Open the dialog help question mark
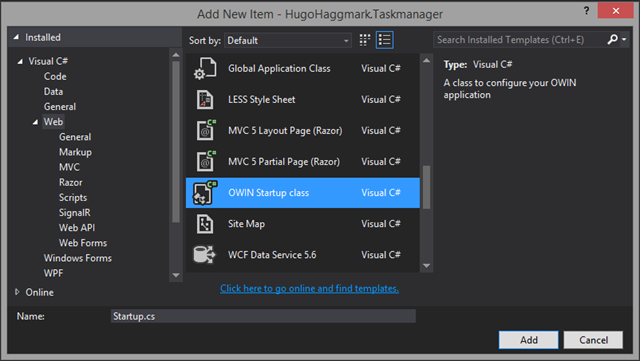640x361 pixels. click(x=586, y=11)
